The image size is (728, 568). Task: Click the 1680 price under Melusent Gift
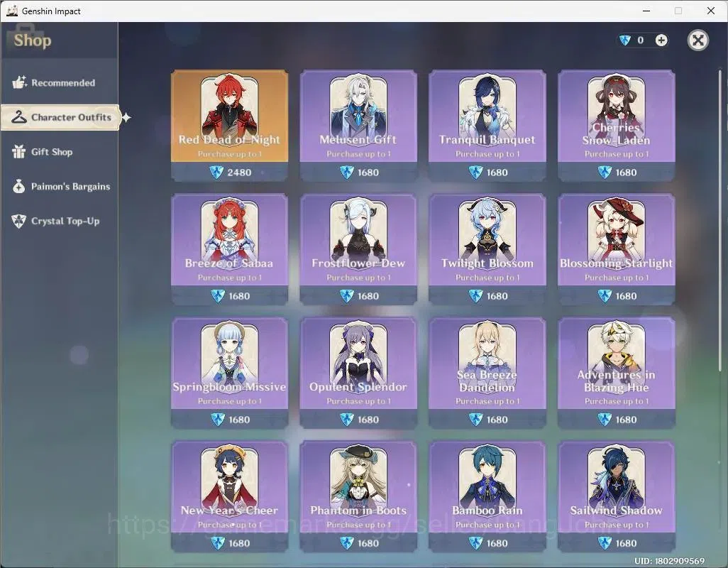[368, 173]
